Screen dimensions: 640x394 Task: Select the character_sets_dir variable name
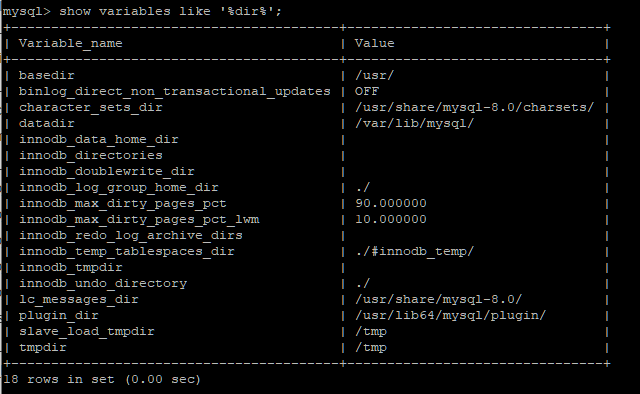click(91, 107)
